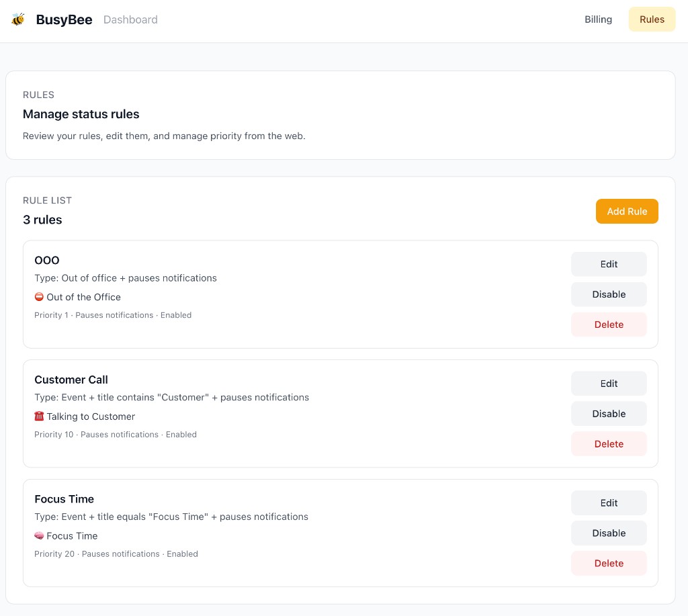The height and width of the screenshot is (616, 688).
Task: Click 'Review your rules, edit them' description
Action: click(164, 136)
